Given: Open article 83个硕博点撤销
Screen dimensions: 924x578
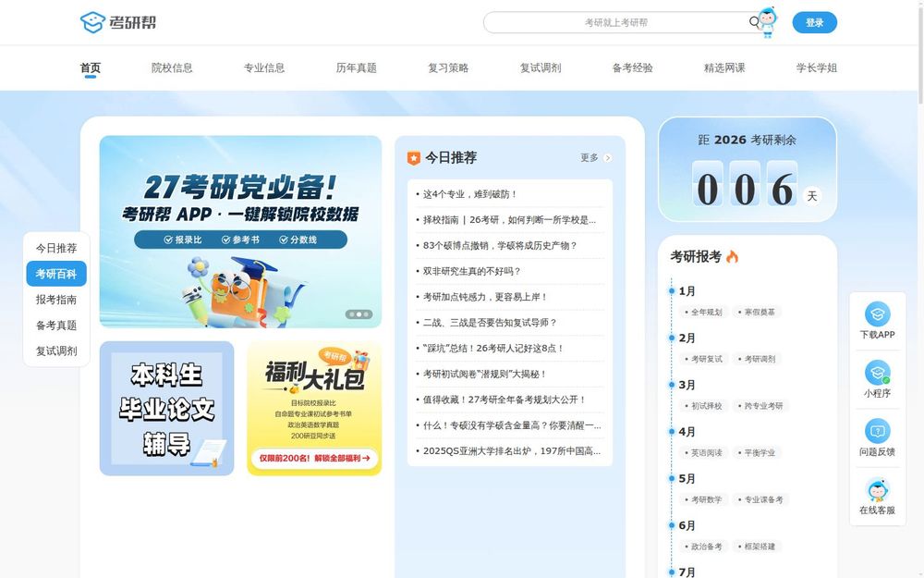Looking at the screenshot, I should (500, 245).
